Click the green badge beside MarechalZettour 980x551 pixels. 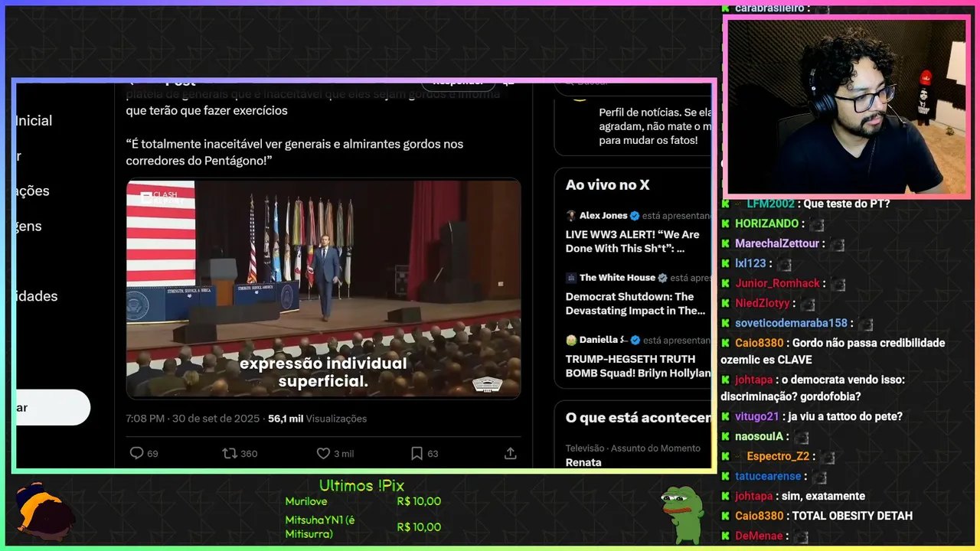click(726, 243)
